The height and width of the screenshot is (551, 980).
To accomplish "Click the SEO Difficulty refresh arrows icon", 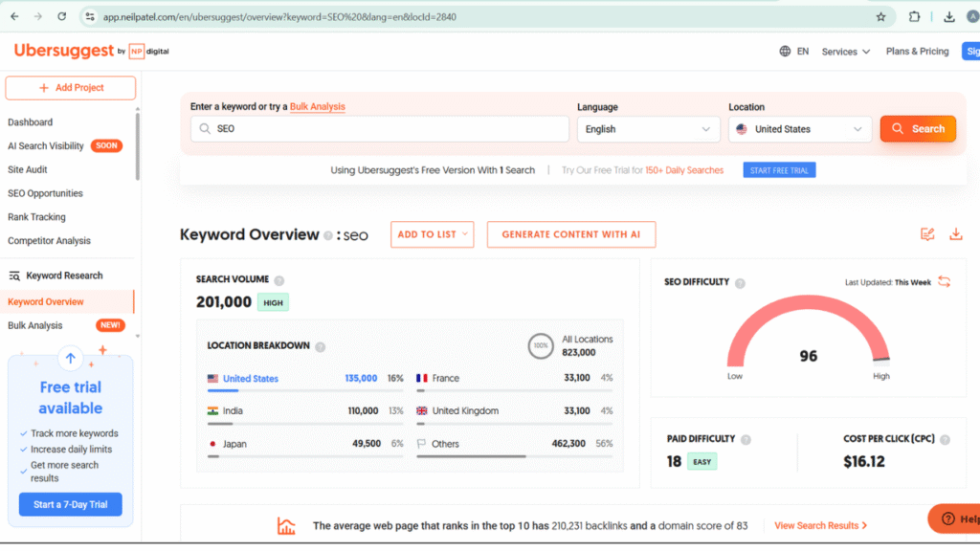I will click(x=944, y=281).
